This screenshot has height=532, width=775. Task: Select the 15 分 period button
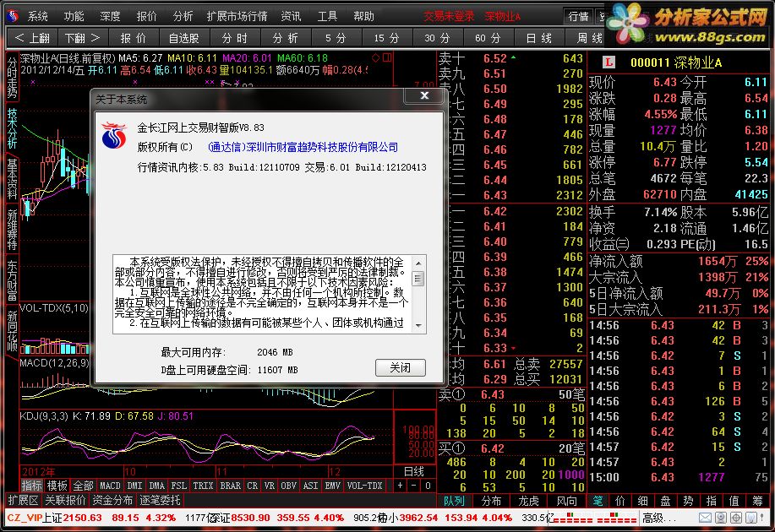(386, 38)
